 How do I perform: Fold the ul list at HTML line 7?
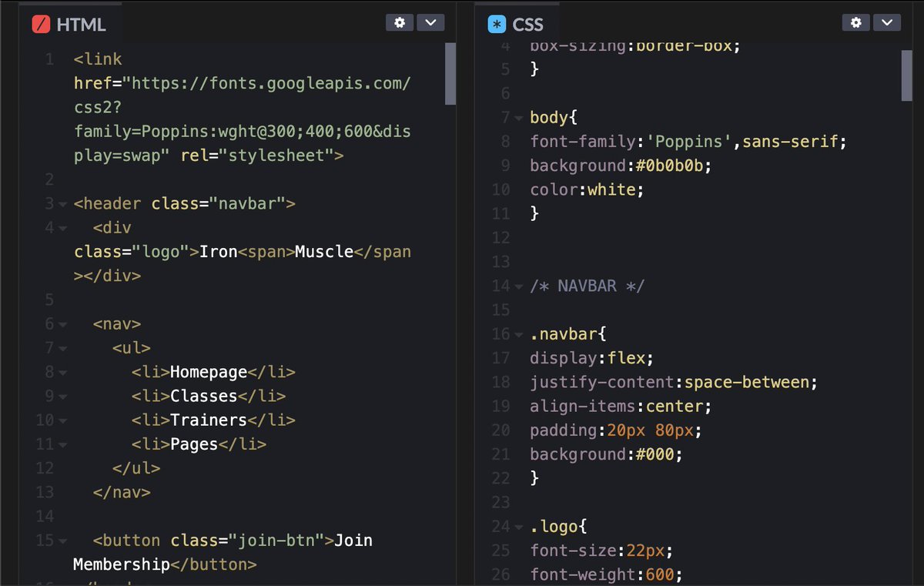coord(62,348)
